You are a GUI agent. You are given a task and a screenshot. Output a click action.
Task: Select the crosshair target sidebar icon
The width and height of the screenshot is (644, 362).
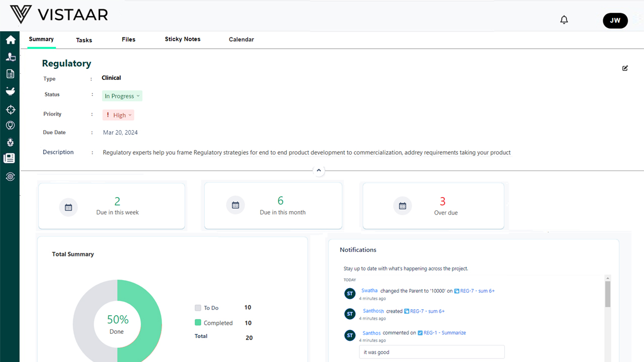pyautogui.click(x=10, y=110)
